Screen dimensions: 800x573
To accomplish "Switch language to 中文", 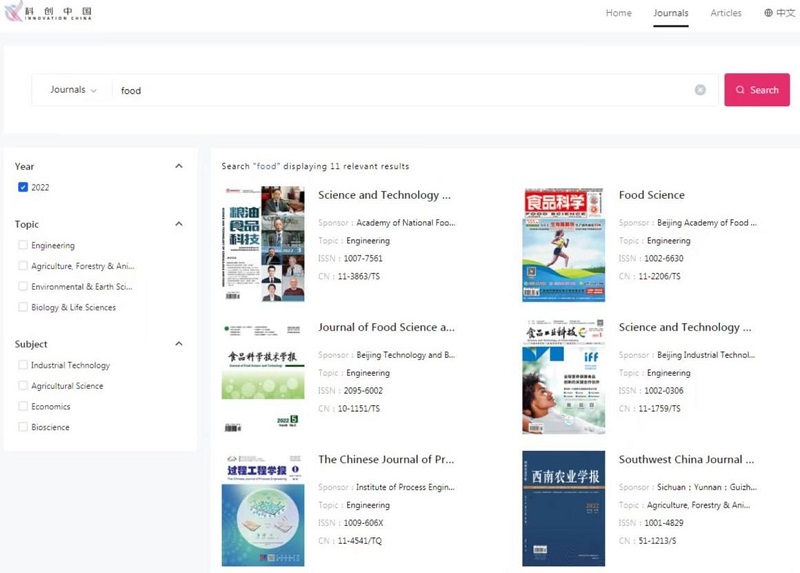I will coord(785,13).
